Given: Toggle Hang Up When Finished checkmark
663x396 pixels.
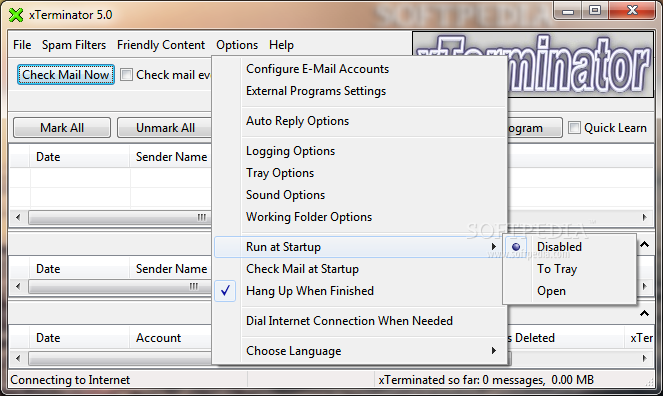Looking at the screenshot, I should 225,291.
